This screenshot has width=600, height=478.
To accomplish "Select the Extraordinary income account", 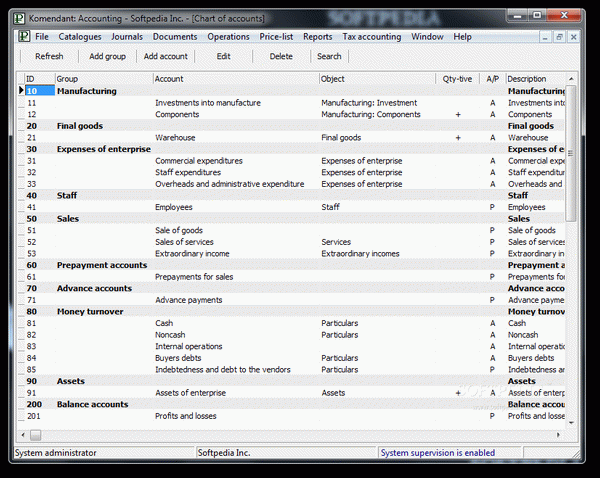I will (192, 254).
